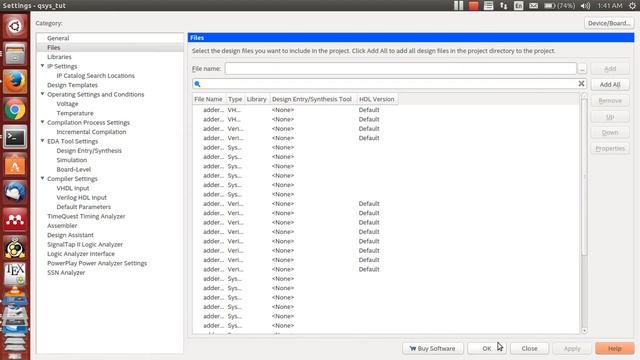This screenshot has width=640, height=360.
Task: Select the Files category
Action: click(53, 47)
